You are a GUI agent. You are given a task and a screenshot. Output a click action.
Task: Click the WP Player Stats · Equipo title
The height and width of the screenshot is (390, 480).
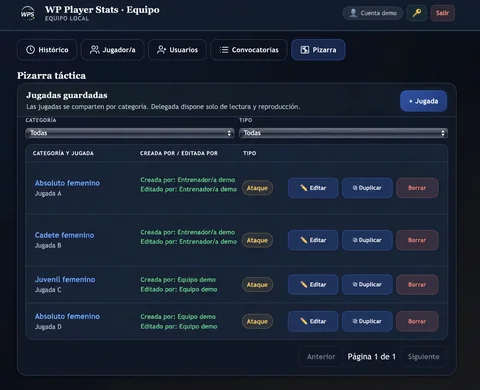[x=102, y=10]
